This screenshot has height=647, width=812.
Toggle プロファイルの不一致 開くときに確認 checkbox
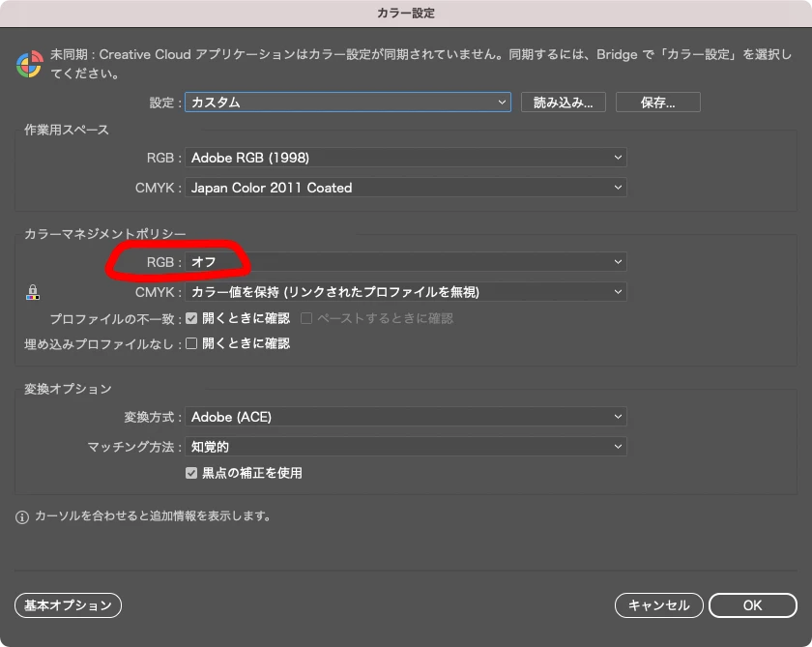(191, 318)
